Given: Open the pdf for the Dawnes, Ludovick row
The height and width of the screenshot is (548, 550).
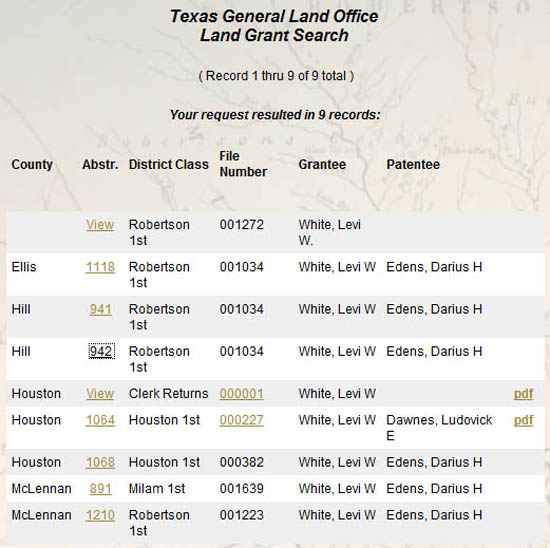Looking at the screenshot, I should coord(523,420).
